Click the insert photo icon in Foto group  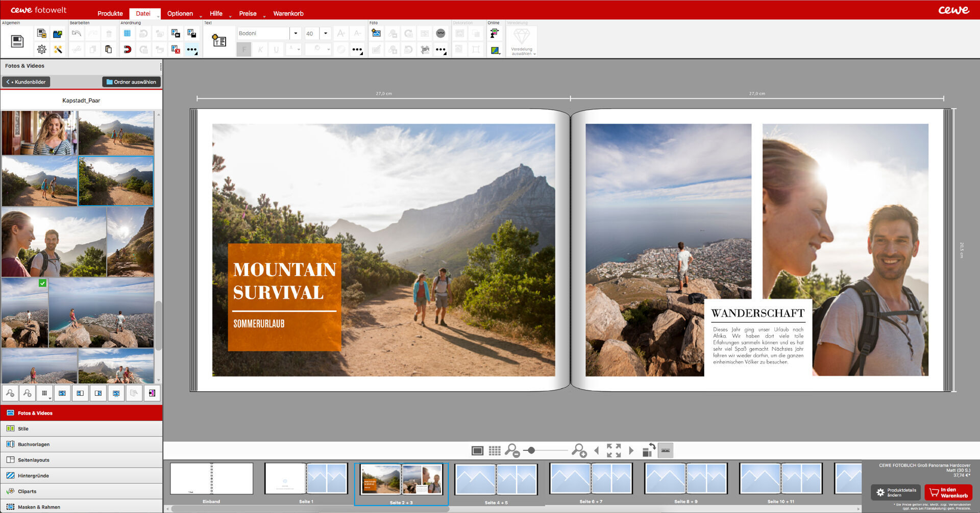[376, 33]
